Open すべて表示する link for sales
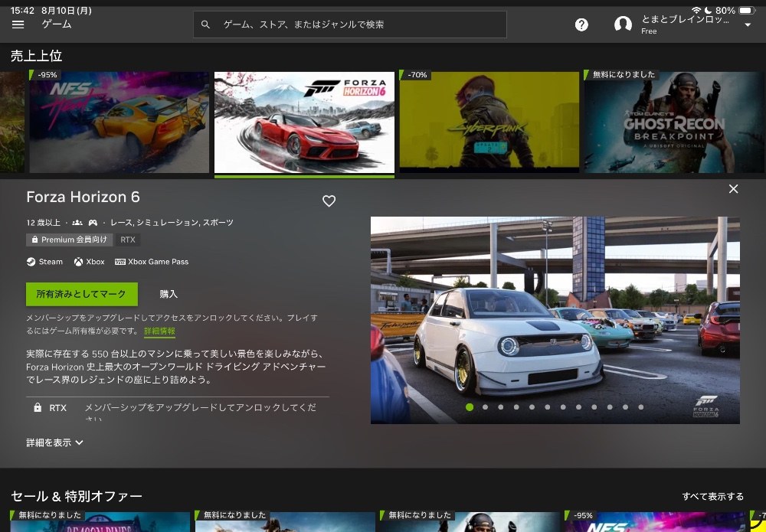 [712, 496]
